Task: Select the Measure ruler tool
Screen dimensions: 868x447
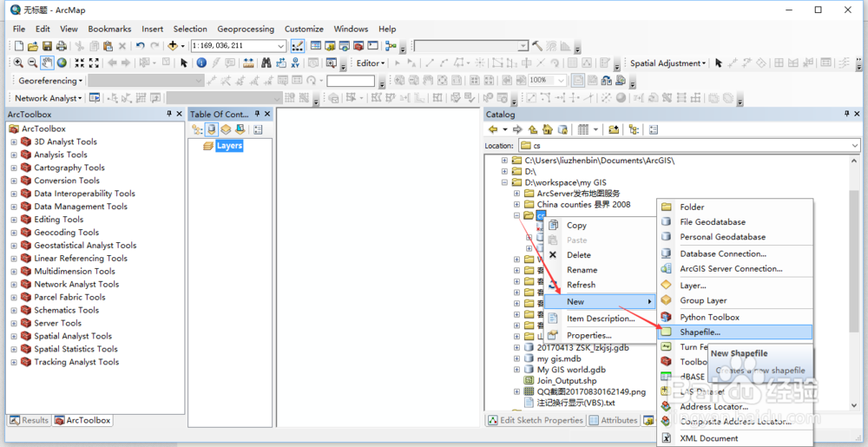Action: point(248,63)
